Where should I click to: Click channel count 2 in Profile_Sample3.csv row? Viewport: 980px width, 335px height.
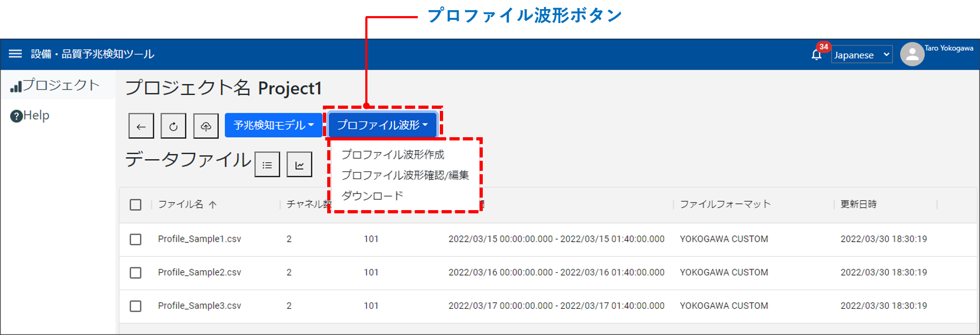tap(289, 306)
